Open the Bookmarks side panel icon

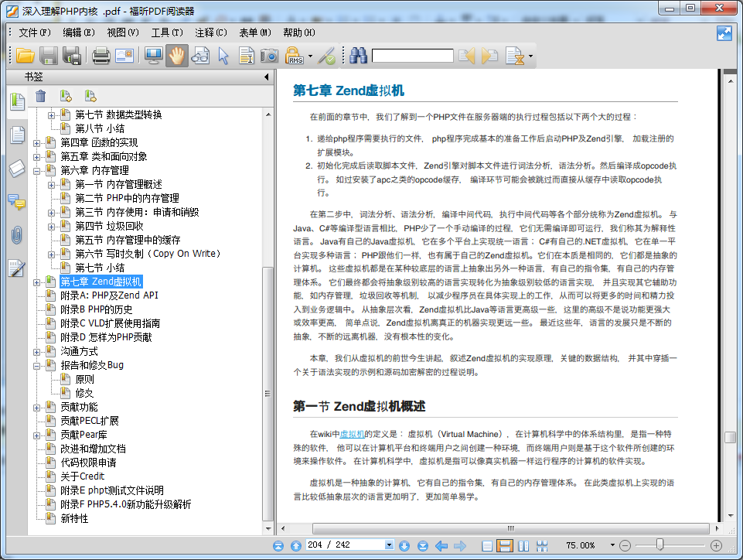(x=18, y=101)
